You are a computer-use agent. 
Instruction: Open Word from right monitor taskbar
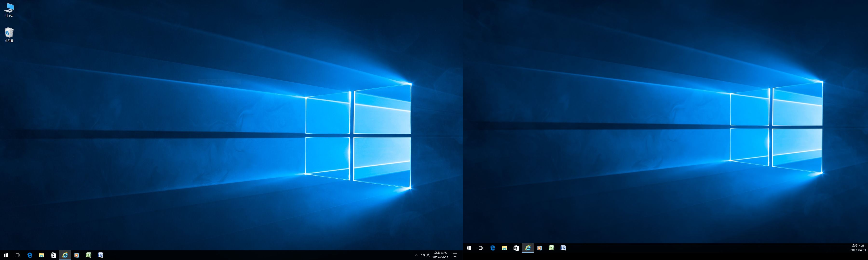pos(563,248)
